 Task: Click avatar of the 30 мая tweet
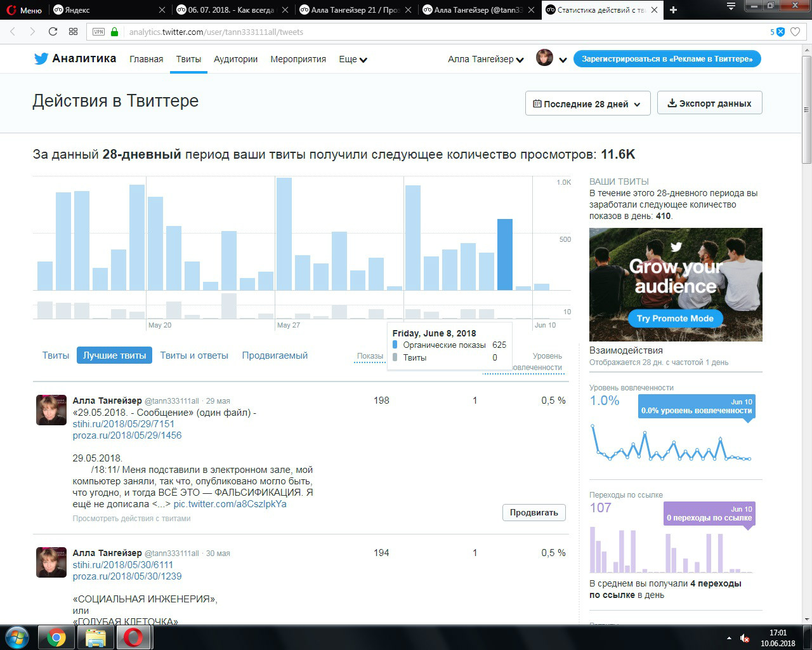pyautogui.click(x=51, y=562)
